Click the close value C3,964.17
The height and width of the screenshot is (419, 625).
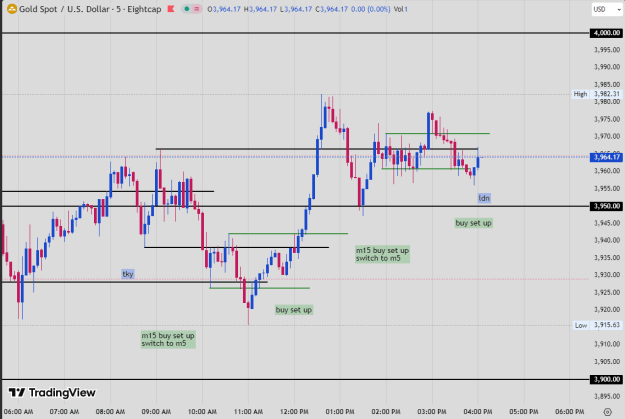pos(332,9)
